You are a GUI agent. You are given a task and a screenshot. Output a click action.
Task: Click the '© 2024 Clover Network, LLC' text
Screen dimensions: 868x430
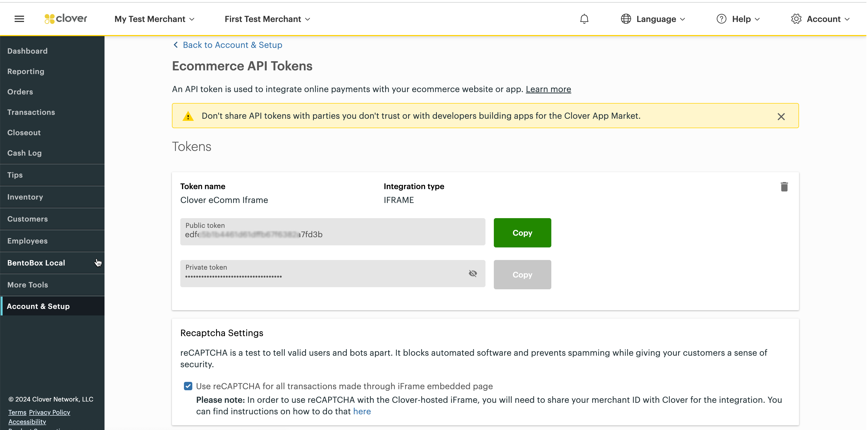point(51,399)
